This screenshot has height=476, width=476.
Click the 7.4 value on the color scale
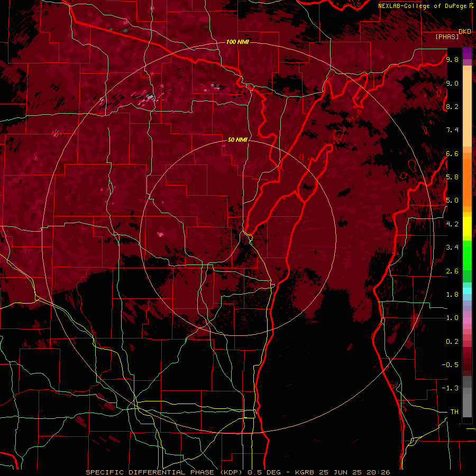click(452, 130)
